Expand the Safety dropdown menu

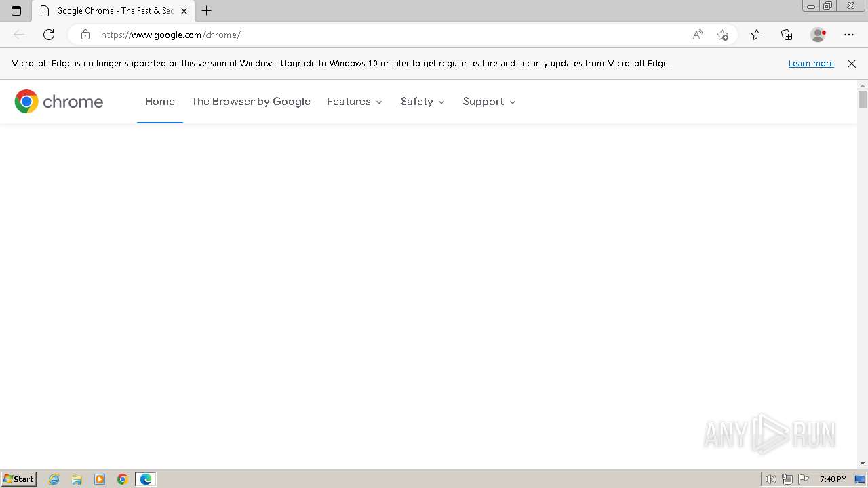pyautogui.click(x=422, y=102)
